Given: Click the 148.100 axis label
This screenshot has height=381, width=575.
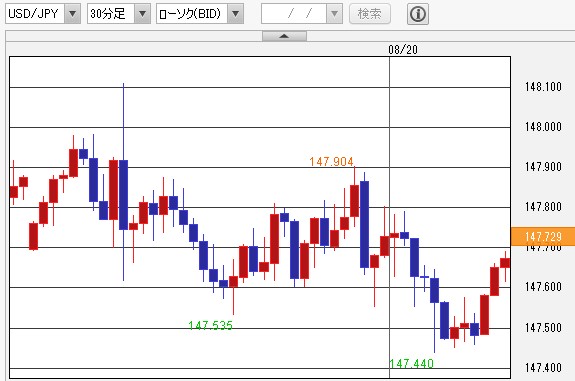Looking at the screenshot, I should tap(543, 87).
